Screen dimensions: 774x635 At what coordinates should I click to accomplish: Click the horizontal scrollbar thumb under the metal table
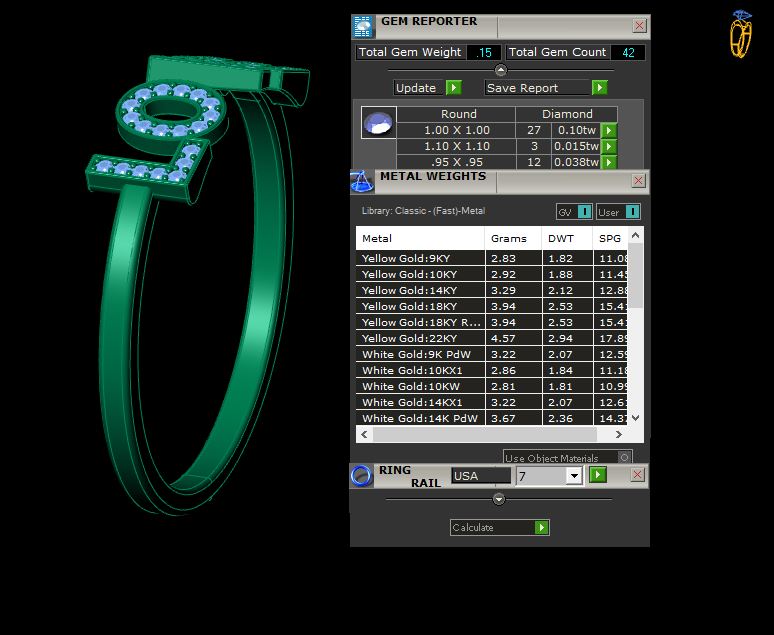coord(485,435)
